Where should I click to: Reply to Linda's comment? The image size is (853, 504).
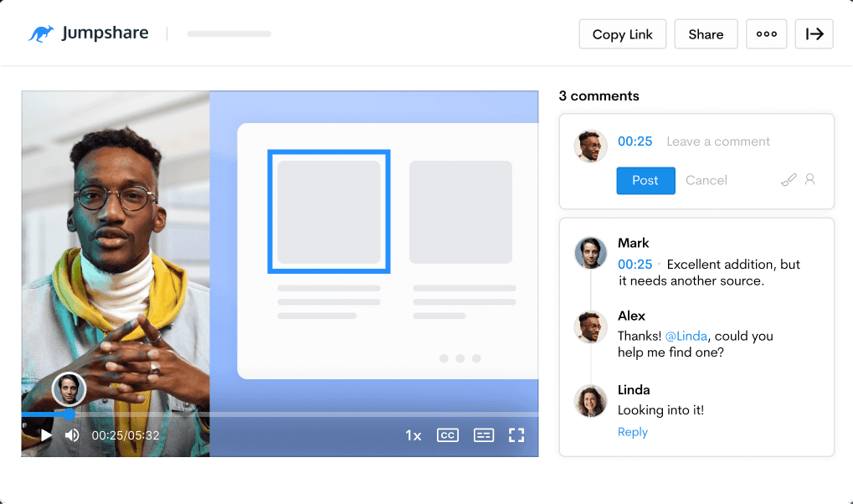[x=632, y=432]
